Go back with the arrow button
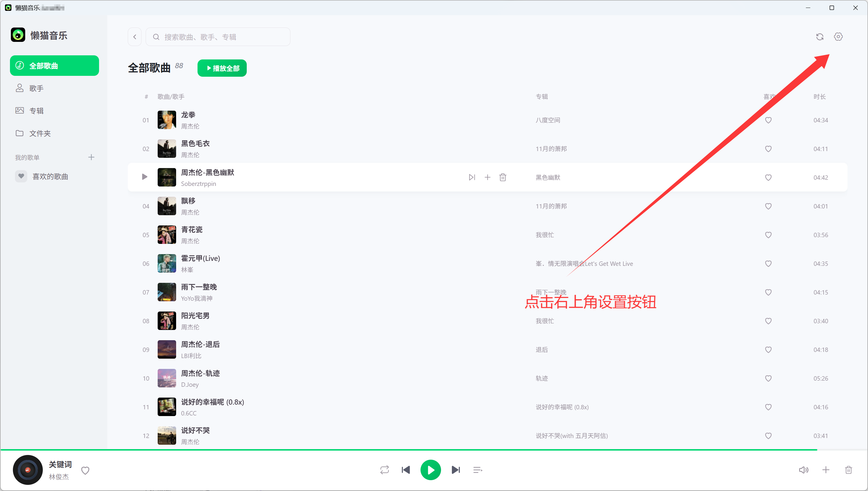Screen dimensions: 868x491 [x=135, y=37]
